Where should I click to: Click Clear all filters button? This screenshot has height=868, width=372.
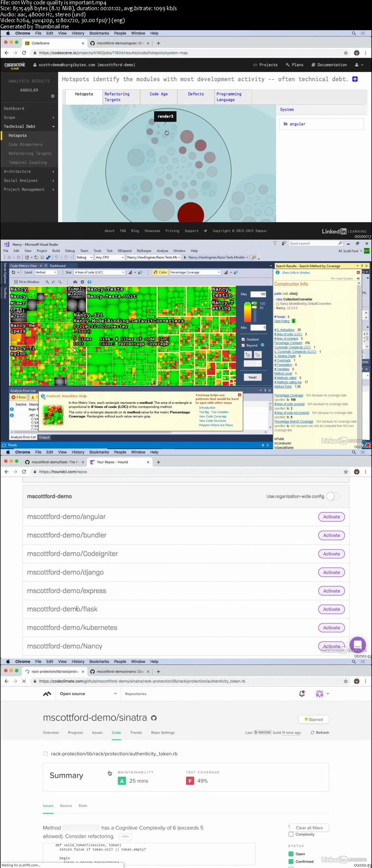[x=309, y=828]
